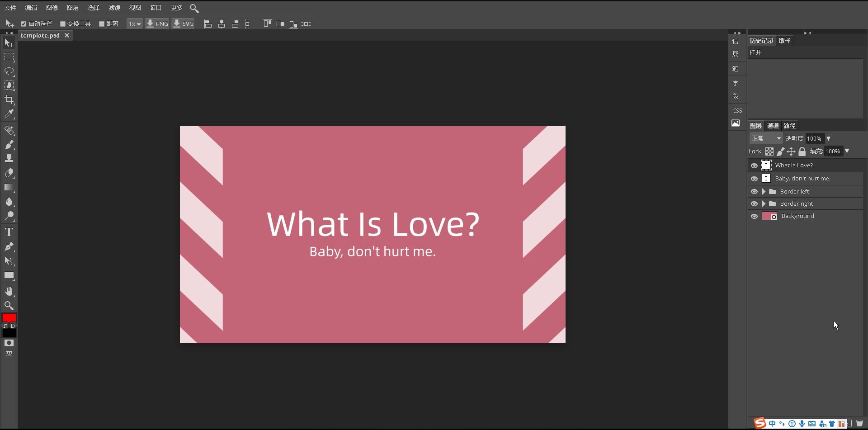
Task: Open the 文件 menu
Action: [10, 8]
